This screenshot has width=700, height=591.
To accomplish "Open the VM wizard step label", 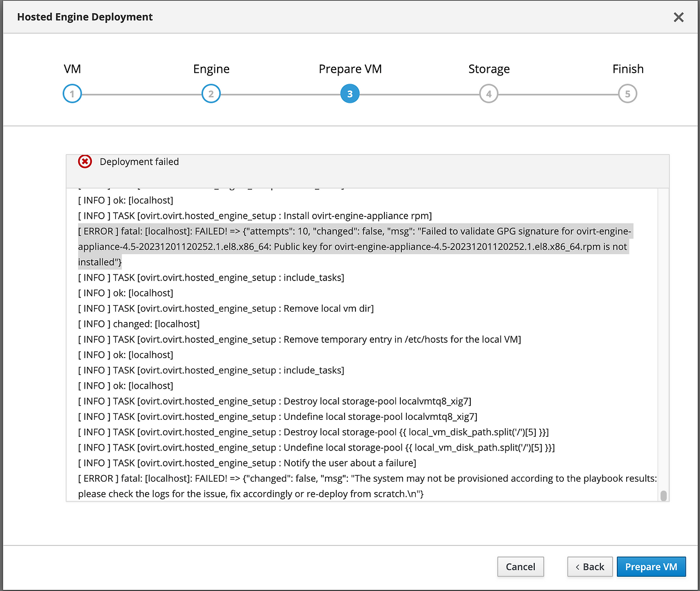I will point(72,69).
